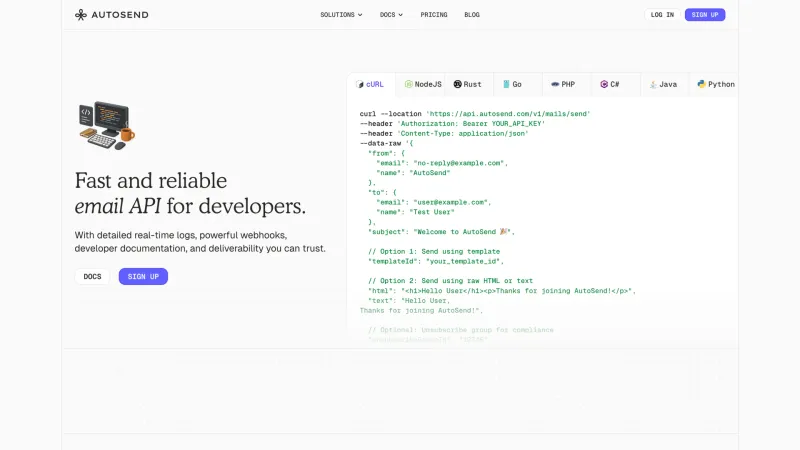This screenshot has height=450, width=800.
Task: Switch to the Go code tab
Action: pos(517,84)
